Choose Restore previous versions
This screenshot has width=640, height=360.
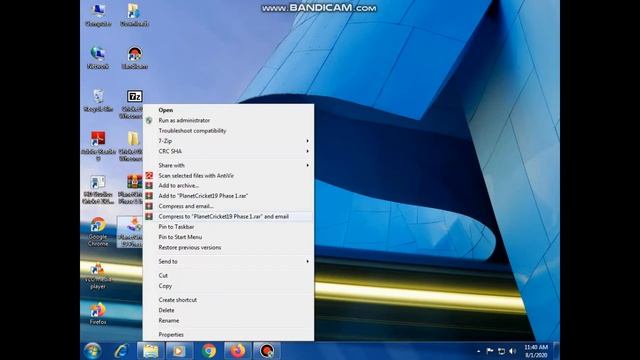pyautogui.click(x=228, y=247)
